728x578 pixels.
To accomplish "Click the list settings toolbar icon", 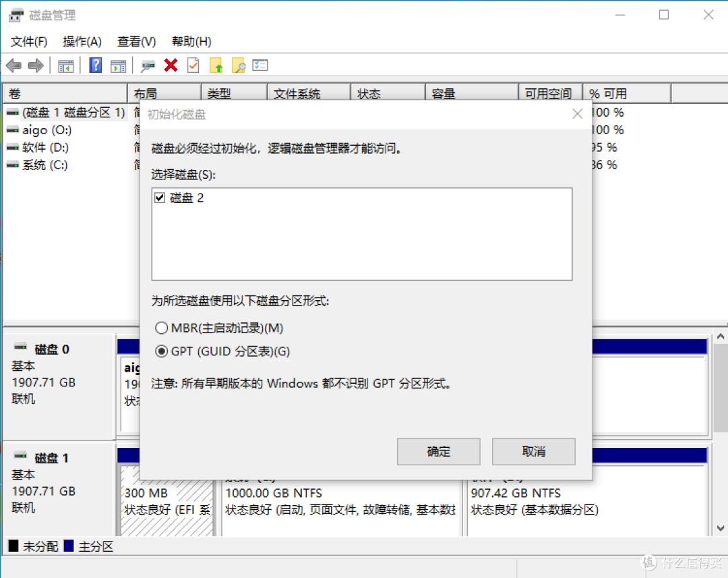I will (260, 65).
